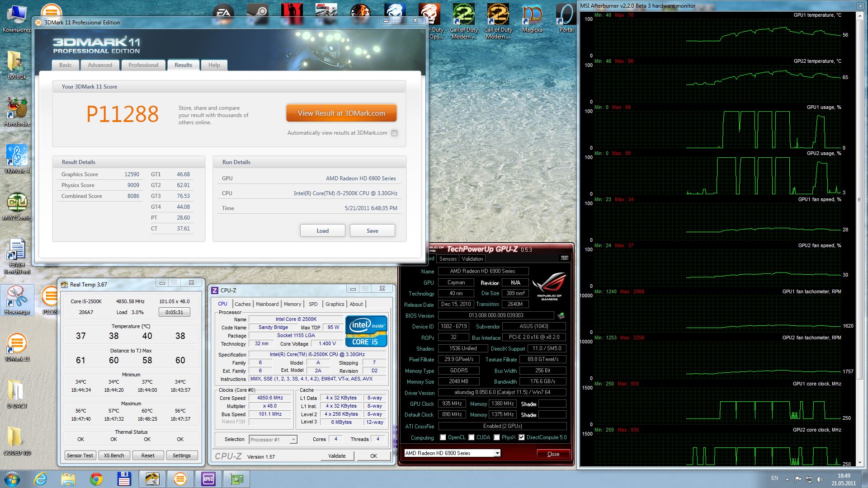
Task: Click OK in the CPU-Z window
Action: coord(374,456)
